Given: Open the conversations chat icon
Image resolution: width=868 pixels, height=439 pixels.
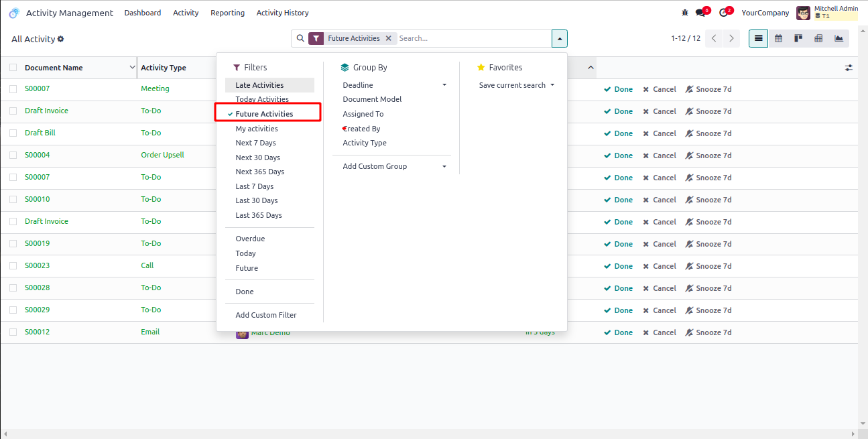Looking at the screenshot, I should [x=700, y=13].
